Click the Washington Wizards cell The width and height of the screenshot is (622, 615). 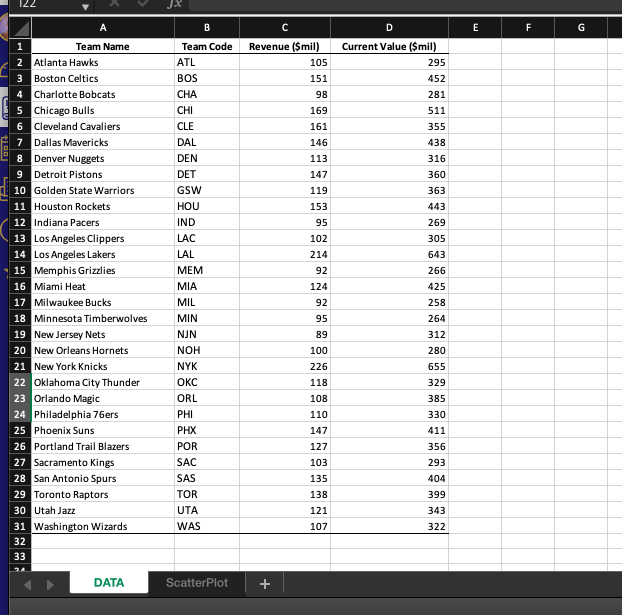103,527
